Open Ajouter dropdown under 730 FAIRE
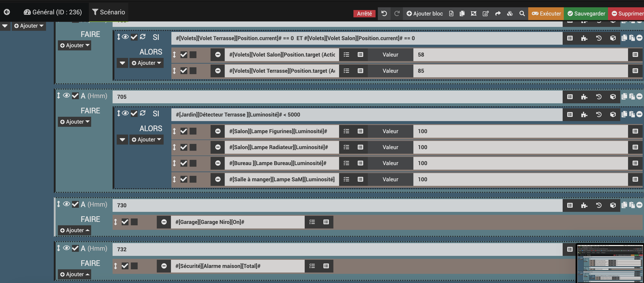644x283 pixels. [x=75, y=231]
